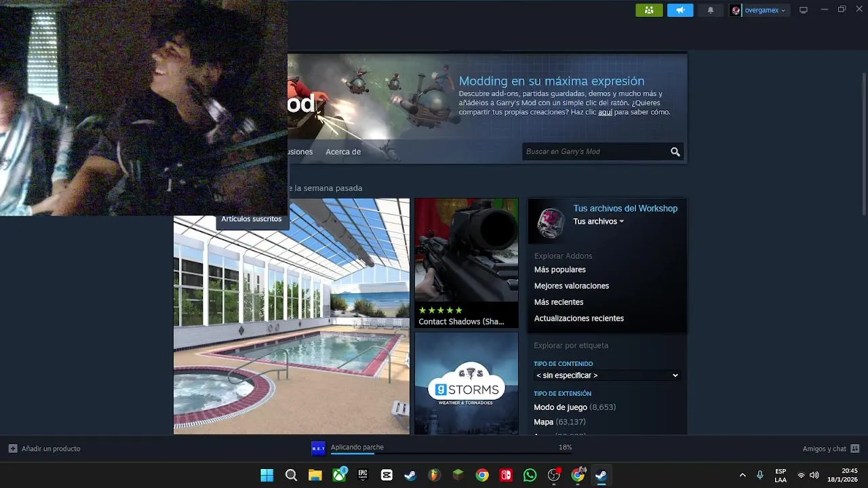Viewport: 868px width, 488px height.
Task: Open the Amigos y chat icon
Action: tap(855, 449)
